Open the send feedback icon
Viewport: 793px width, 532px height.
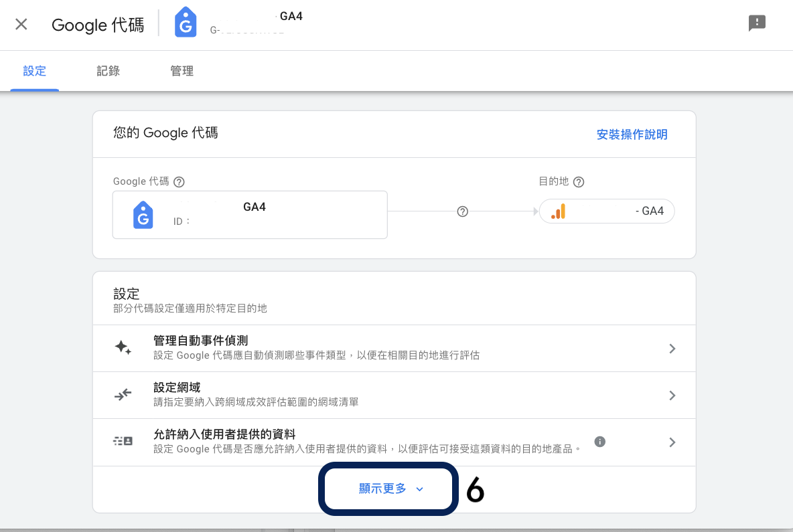(x=757, y=23)
